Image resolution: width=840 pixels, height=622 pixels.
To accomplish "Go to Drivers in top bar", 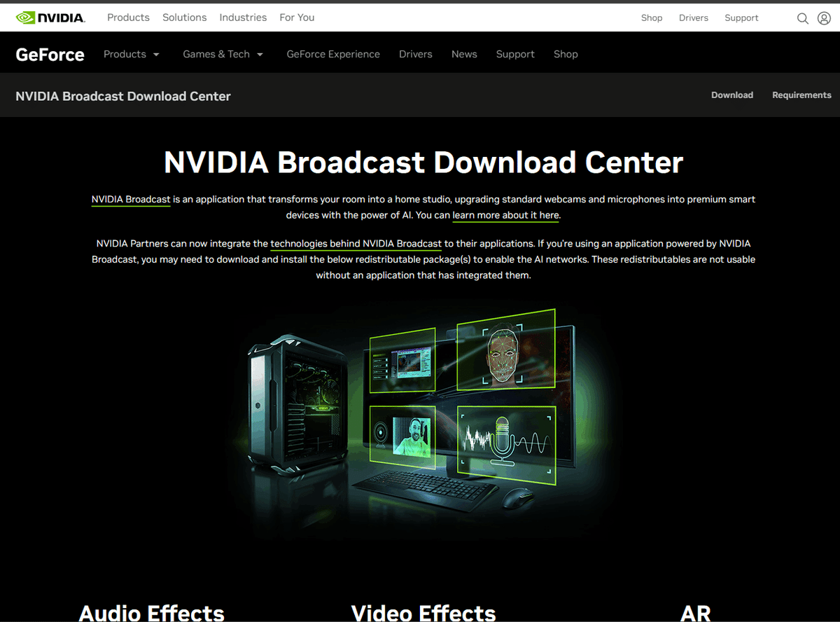I will click(694, 18).
